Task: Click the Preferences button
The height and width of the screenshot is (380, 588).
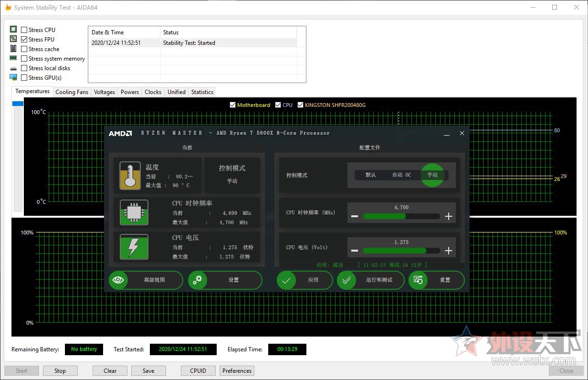Action: pos(237,371)
